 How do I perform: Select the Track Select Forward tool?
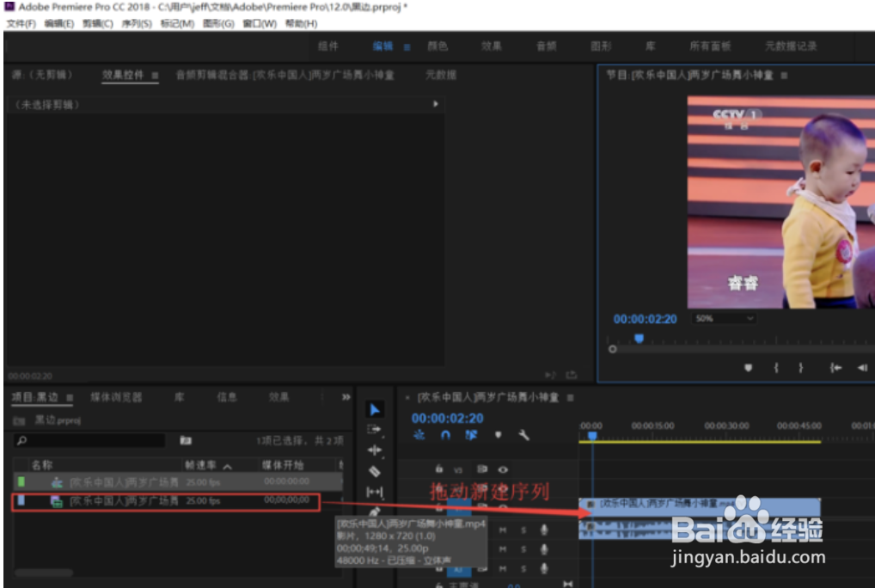coord(374,430)
